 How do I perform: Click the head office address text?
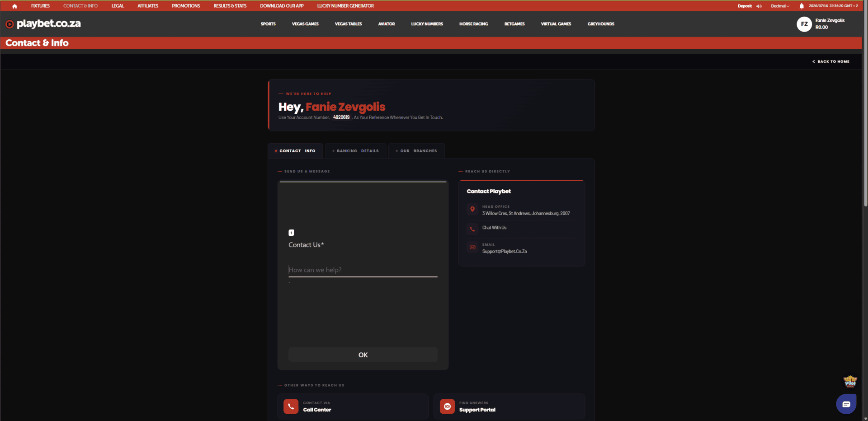[x=526, y=213]
